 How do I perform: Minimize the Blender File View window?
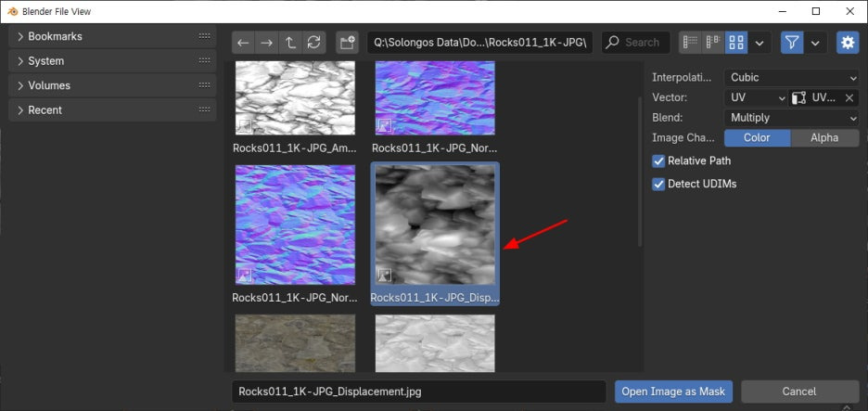(782, 11)
